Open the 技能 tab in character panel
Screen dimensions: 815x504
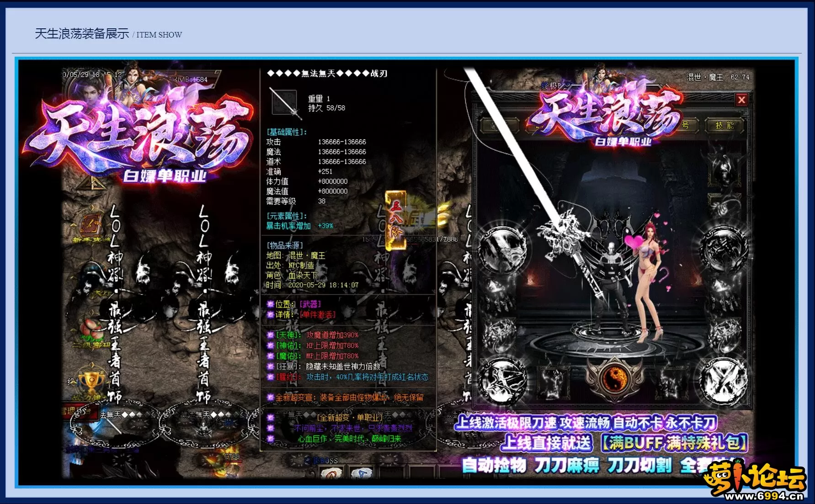(x=725, y=125)
